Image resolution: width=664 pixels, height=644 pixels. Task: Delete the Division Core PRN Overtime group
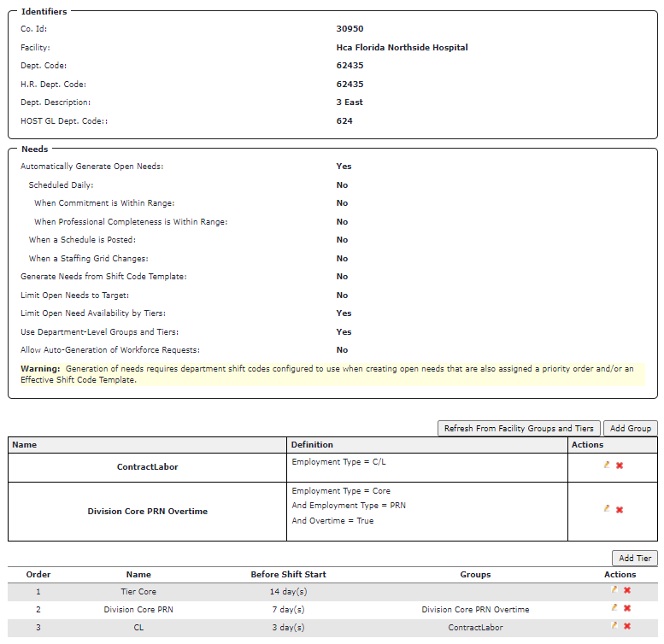coord(620,510)
